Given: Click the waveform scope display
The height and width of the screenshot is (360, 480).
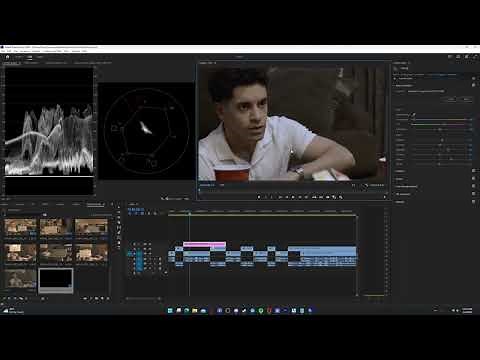Looking at the screenshot, I should point(49,131).
